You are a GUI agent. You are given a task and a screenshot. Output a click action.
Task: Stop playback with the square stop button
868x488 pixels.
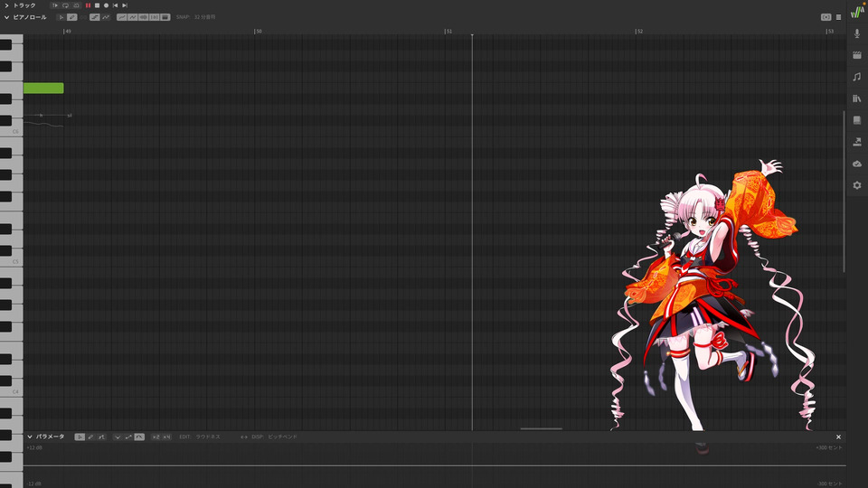point(97,5)
